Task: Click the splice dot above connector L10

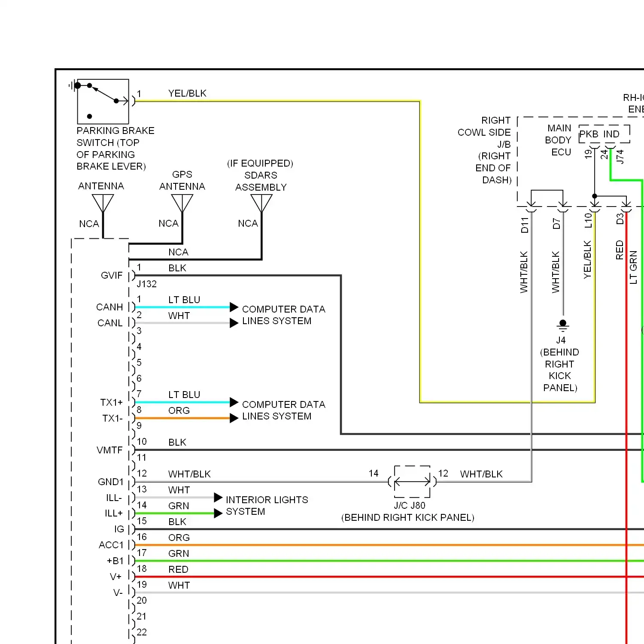Action: pyautogui.click(x=595, y=196)
